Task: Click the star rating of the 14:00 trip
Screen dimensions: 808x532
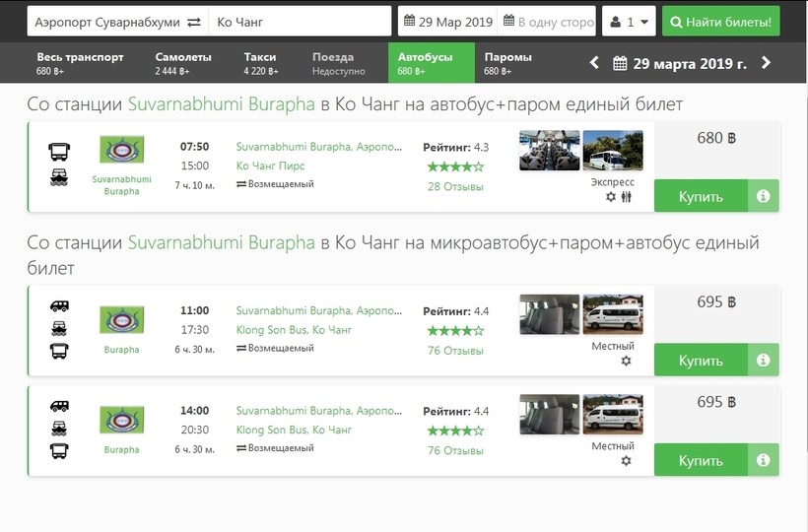Action: point(455,431)
